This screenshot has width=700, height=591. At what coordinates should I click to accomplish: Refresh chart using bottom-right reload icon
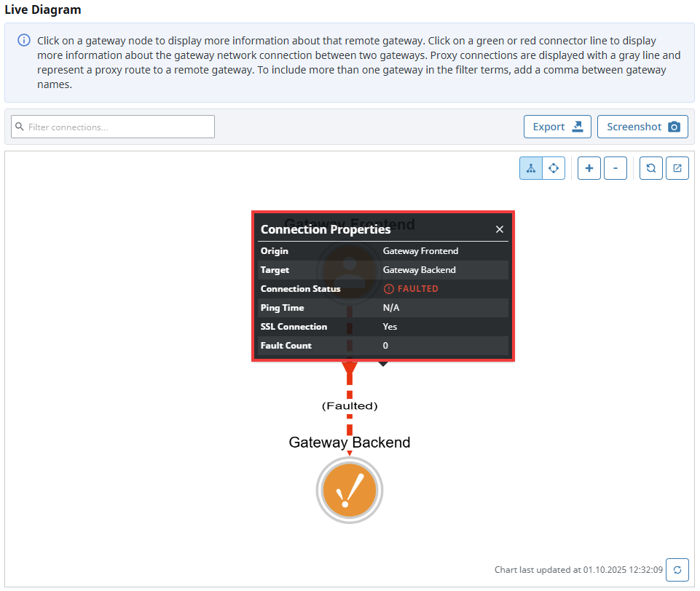point(677,570)
